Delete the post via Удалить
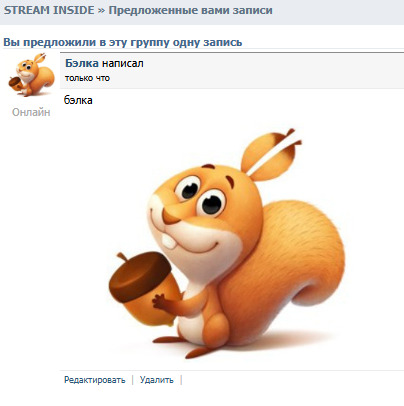This screenshot has height=406, width=404. [x=157, y=380]
